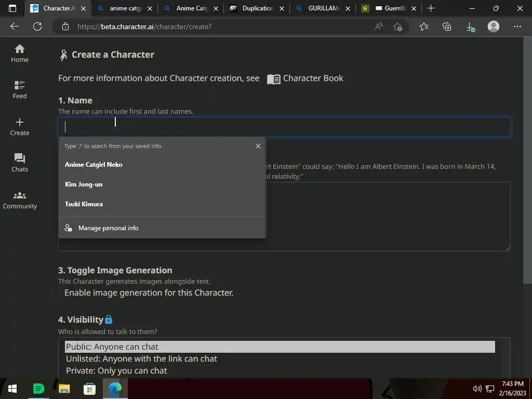Image resolution: width=532 pixels, height=399 pixels.
Task: Open the browser profile avatar
Action: point(494,26)
